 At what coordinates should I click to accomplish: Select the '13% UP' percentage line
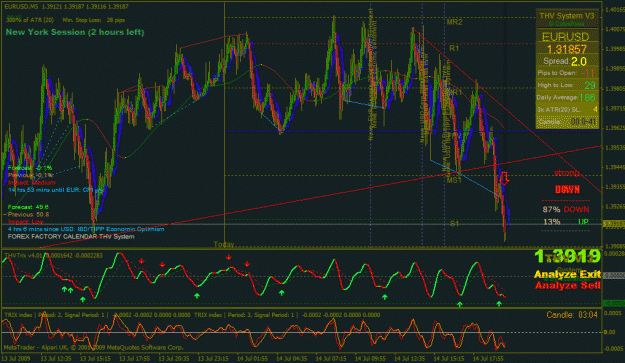tap(566, 222)
